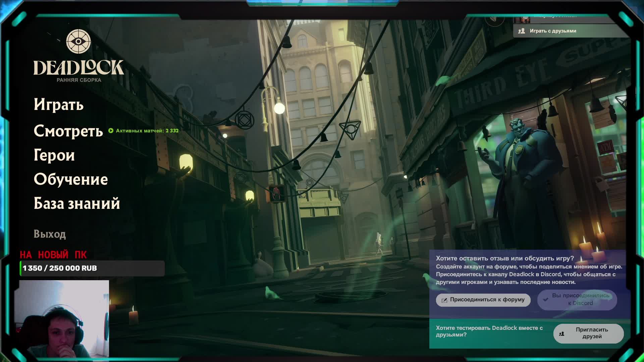Go to the Герои section

click(54, 155)
